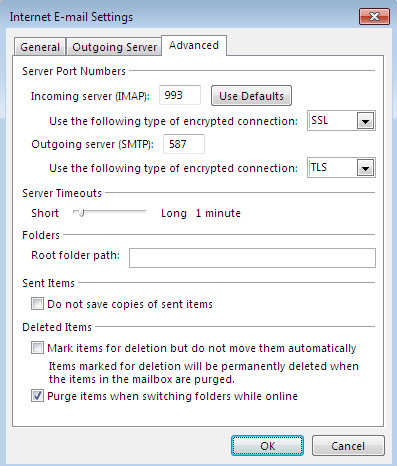Click the Long end of the timeout slider
Viewport: 397px width, 466px height.
point(173,213)
